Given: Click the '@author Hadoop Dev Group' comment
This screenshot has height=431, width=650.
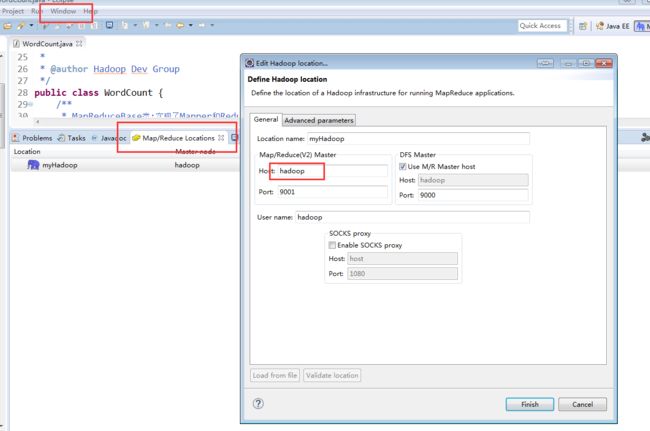Looking at the screenshot, I should pyautogui.click(x=115, y=69).
